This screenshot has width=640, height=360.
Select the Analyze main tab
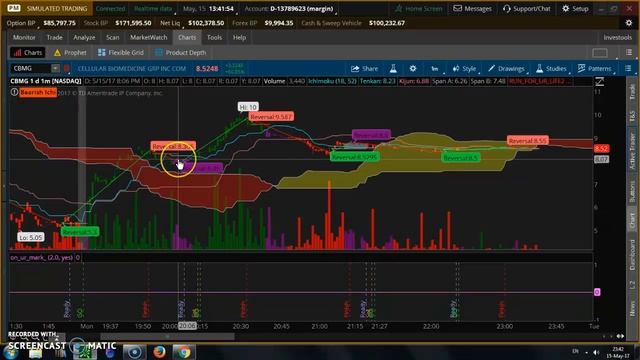84,38
